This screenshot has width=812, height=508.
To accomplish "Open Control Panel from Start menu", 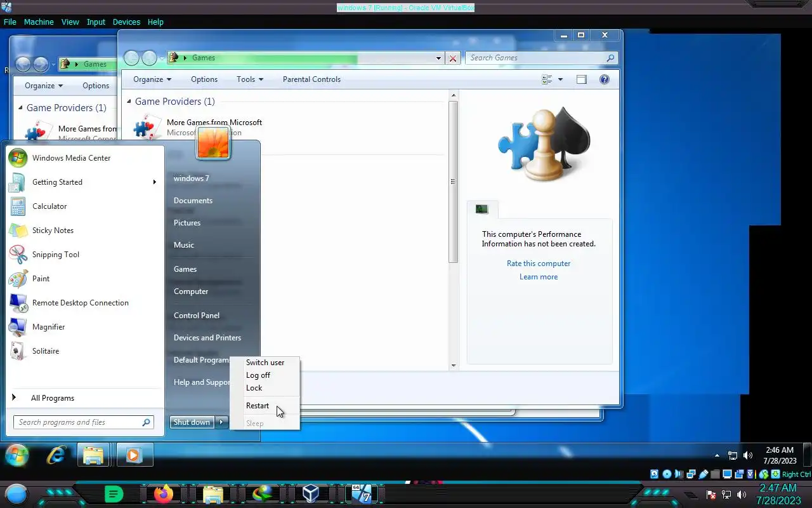I will [197, 316].
